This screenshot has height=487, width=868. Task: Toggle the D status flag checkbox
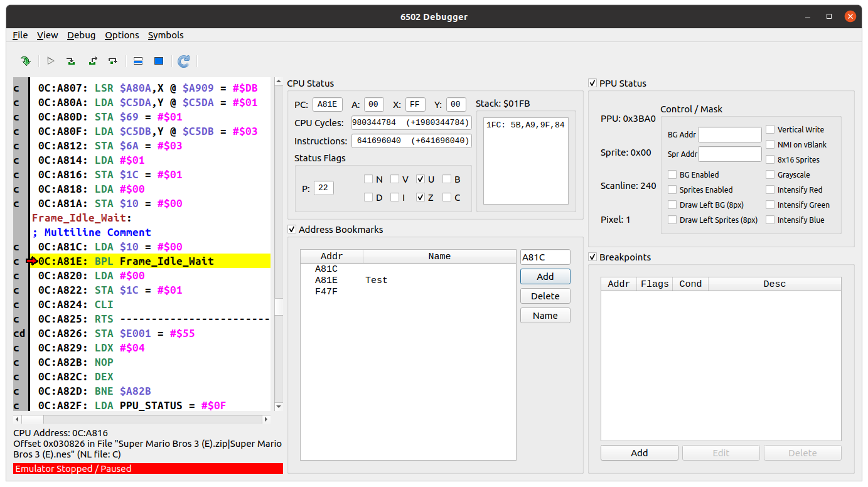[x=368, y=197]
